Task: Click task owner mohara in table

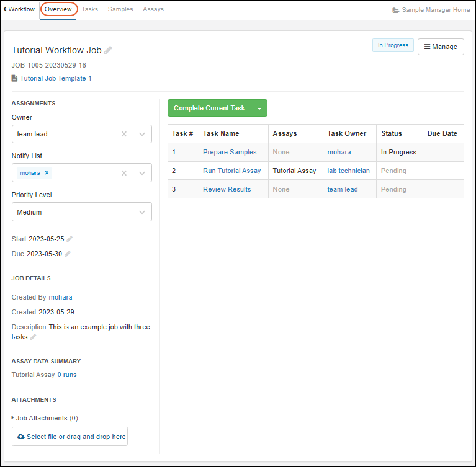Action: pos(339,152)
